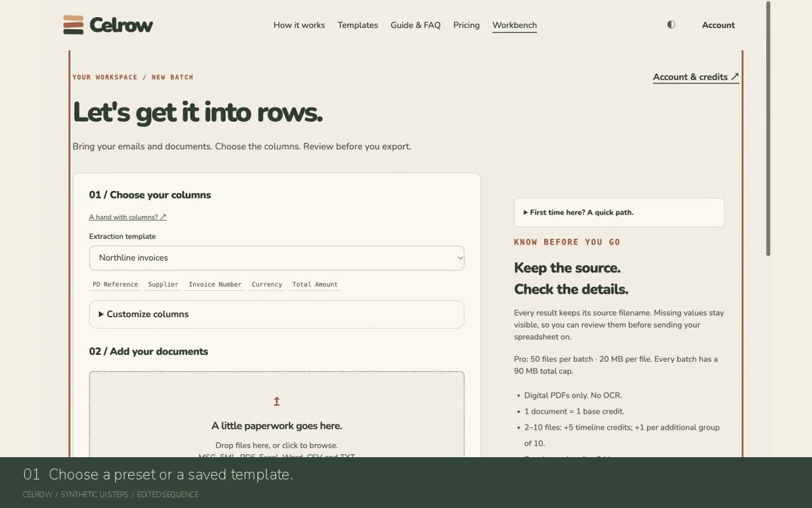Expand 'First time here? A quick path.'
Viewport: 812px width, 508px height.
pyautogui.click(x=619, y=213)
